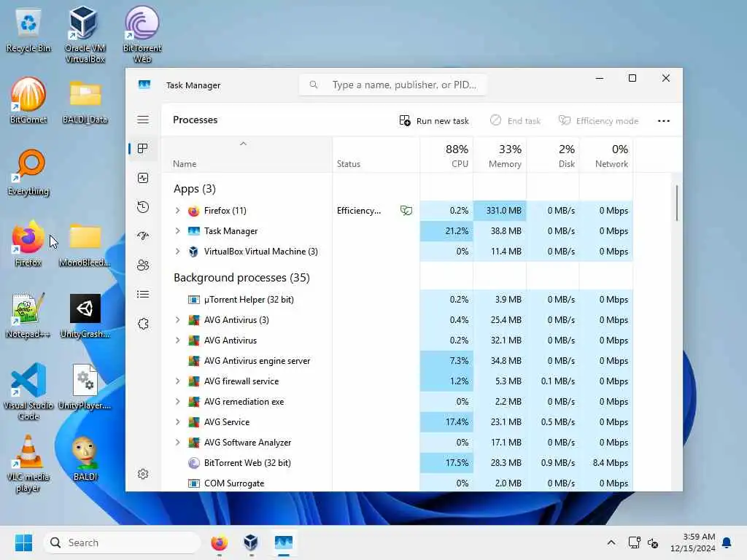Image resolution: width=747 pixels, height=560 pixels.
Task: Select the Everything search desktop icon
Action: 28,172
